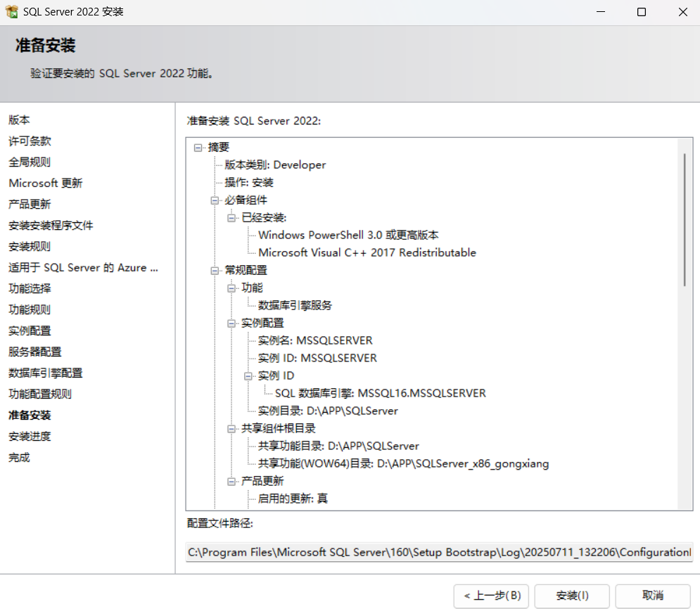Close the SQL Server 2022 安装 window
700x611 pixels.
682,12
